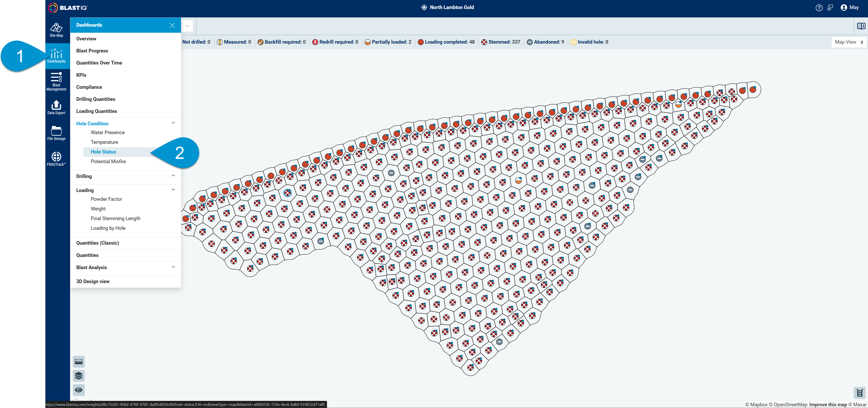Click the Stemmed status icon
868x408 pixels.
coord(484,42)
